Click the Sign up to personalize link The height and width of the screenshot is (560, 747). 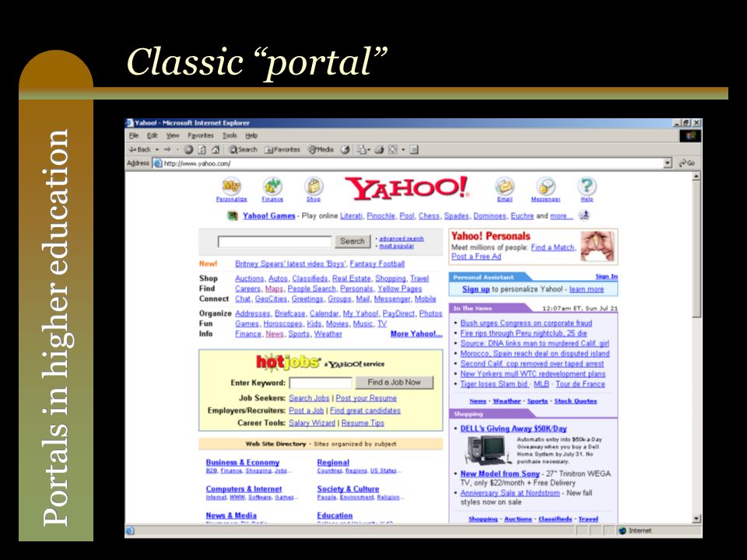[475, 289]
